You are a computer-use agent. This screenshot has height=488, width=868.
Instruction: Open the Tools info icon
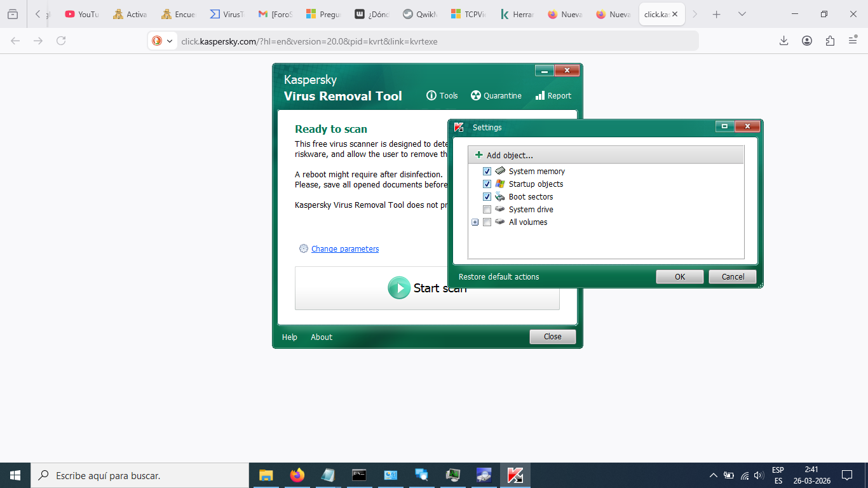coord(431,95)
